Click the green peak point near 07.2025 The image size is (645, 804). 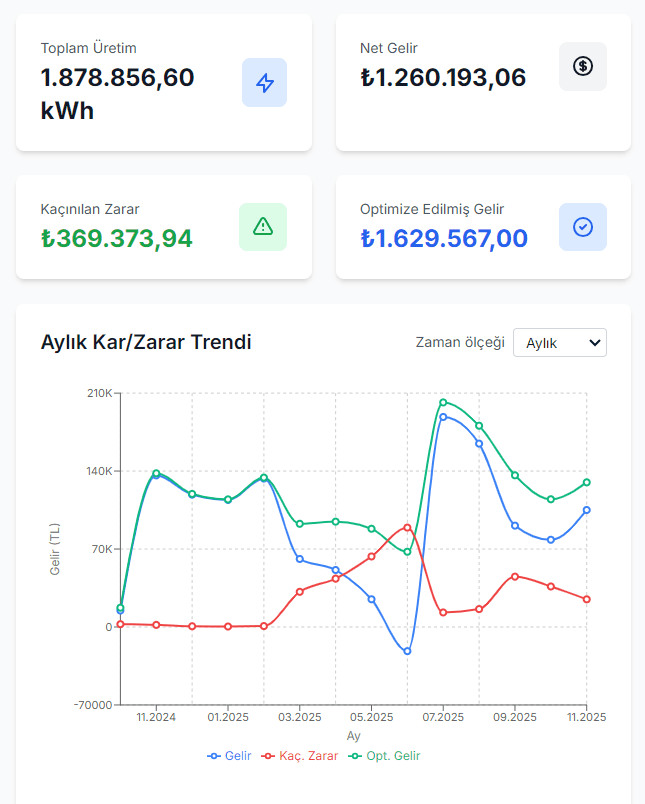tap(442, 402)
